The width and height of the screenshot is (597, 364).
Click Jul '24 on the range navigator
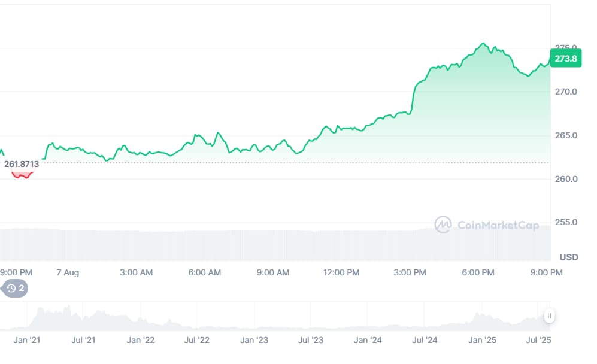425,340
